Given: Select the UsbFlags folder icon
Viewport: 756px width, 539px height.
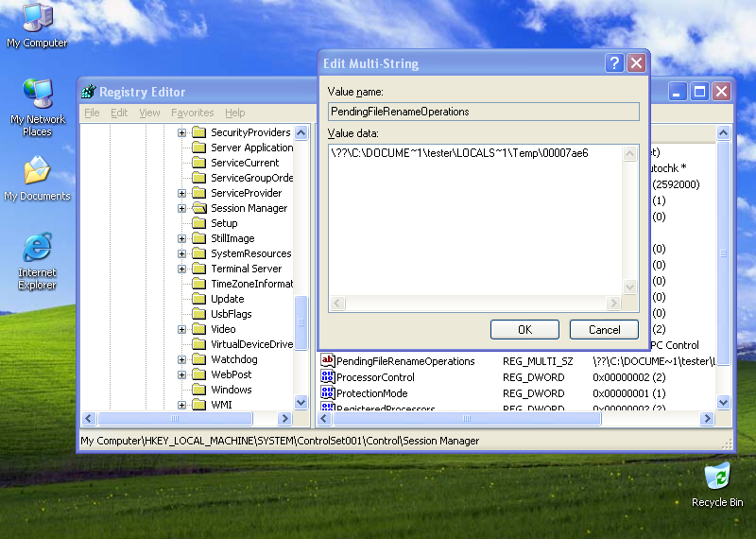Looking at the screenshot, I should [x=199, y=314].
